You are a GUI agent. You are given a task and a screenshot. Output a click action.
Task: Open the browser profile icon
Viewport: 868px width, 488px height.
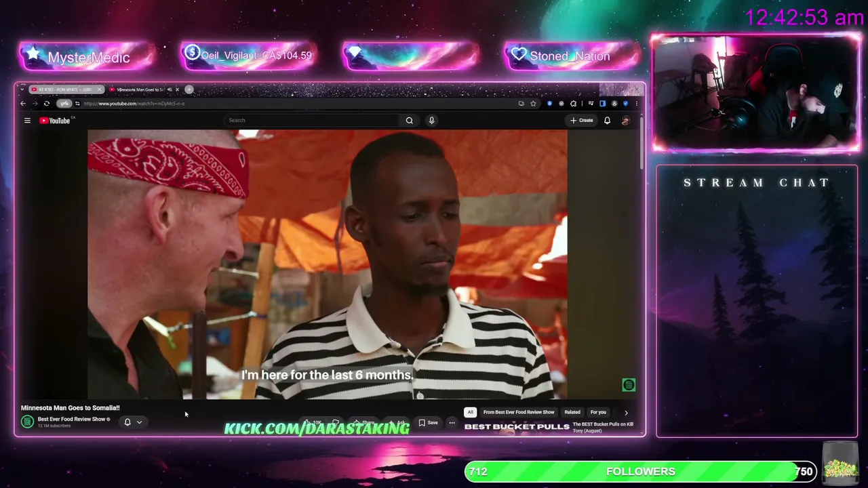coord(614,104)
